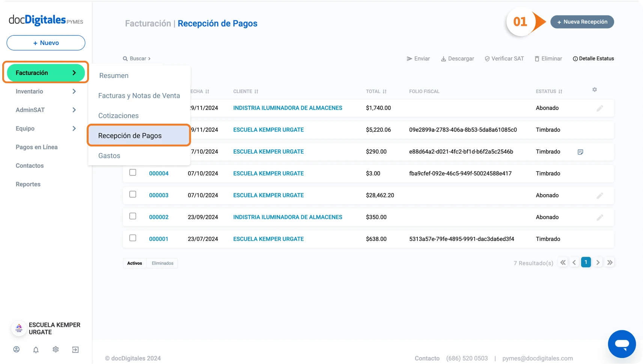Open the client link on the $1,740.00 row
Image resolution: width=643 pixels, height=364 pixels.
[288, 108]
